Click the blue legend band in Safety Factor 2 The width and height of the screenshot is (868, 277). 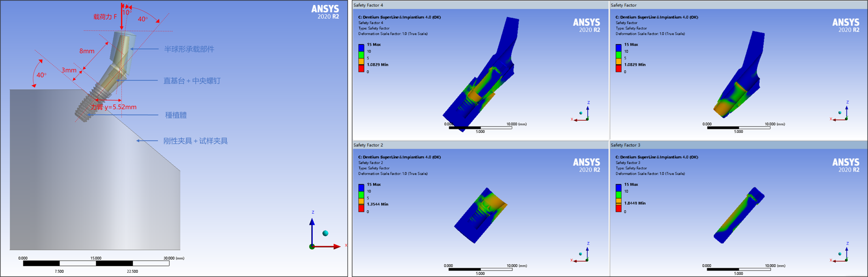[x=361, y=188]
